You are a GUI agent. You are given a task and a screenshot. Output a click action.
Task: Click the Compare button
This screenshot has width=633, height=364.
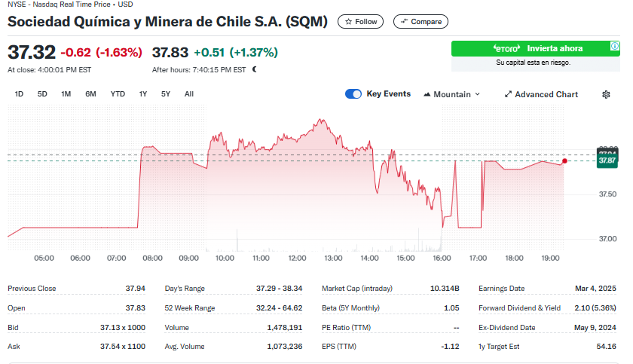[x=420, y=22]
